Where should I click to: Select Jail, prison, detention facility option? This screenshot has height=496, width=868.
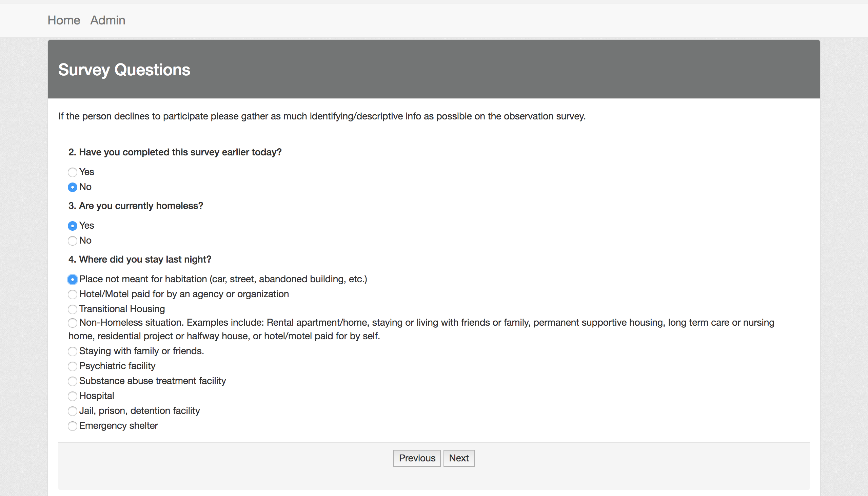coord(72,410)
